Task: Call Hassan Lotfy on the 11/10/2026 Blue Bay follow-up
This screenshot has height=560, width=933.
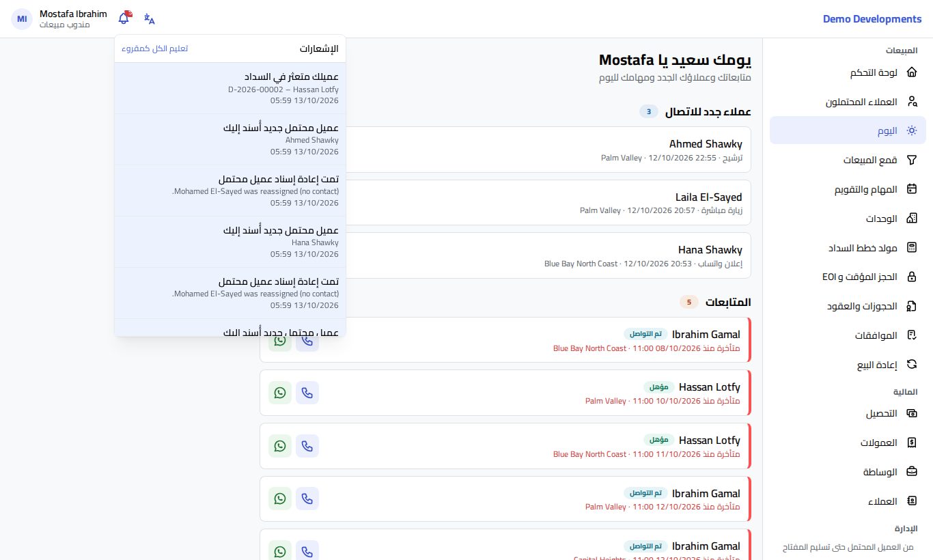Action: pos(307,446)
